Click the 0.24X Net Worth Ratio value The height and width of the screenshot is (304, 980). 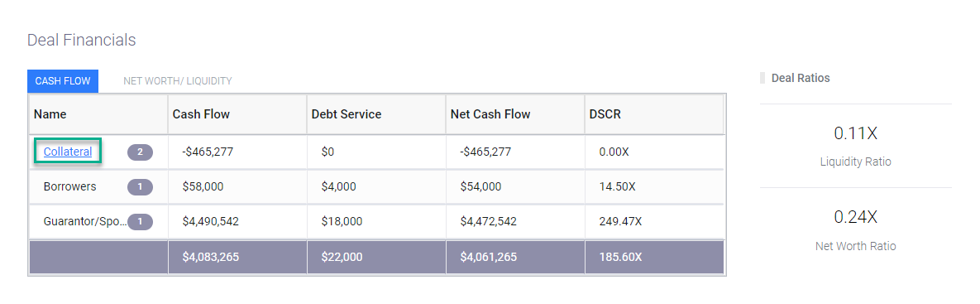click(x=855, y=217)
